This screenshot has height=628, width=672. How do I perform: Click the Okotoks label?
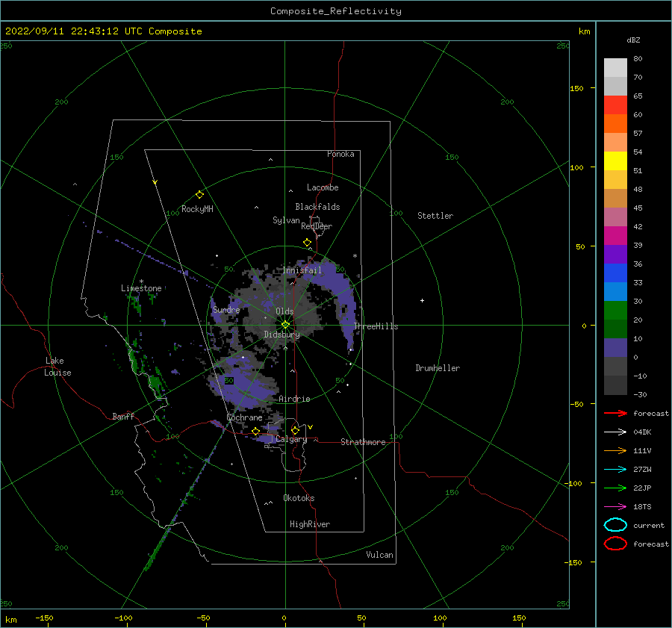299,498
